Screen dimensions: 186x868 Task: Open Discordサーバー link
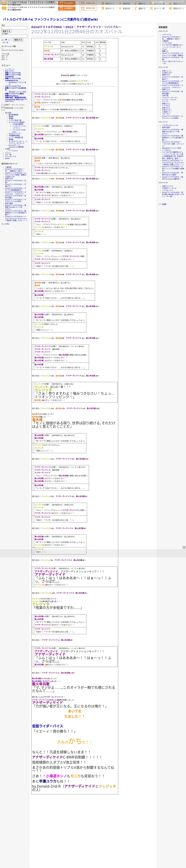16,146
